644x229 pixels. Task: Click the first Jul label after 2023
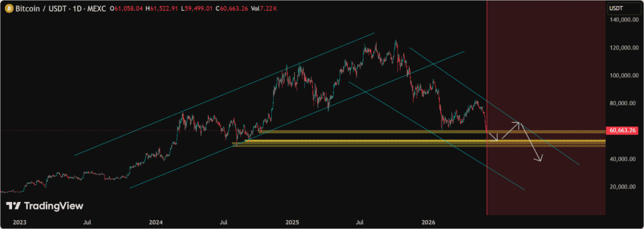point(87,223)
